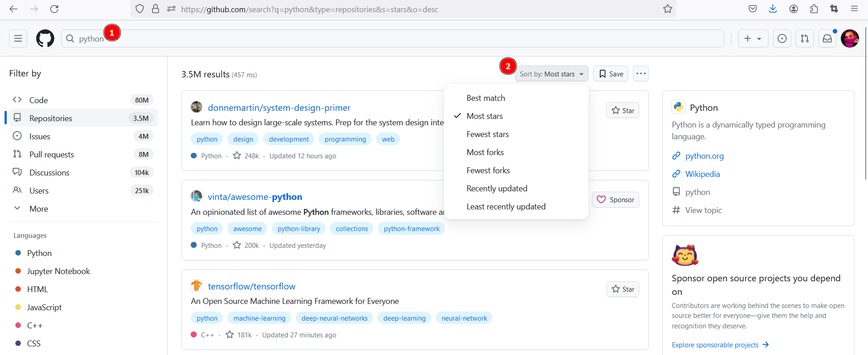Open the browser downloads icon
Image resolution: width=868 pixels, height=355 pixels.
773,9
